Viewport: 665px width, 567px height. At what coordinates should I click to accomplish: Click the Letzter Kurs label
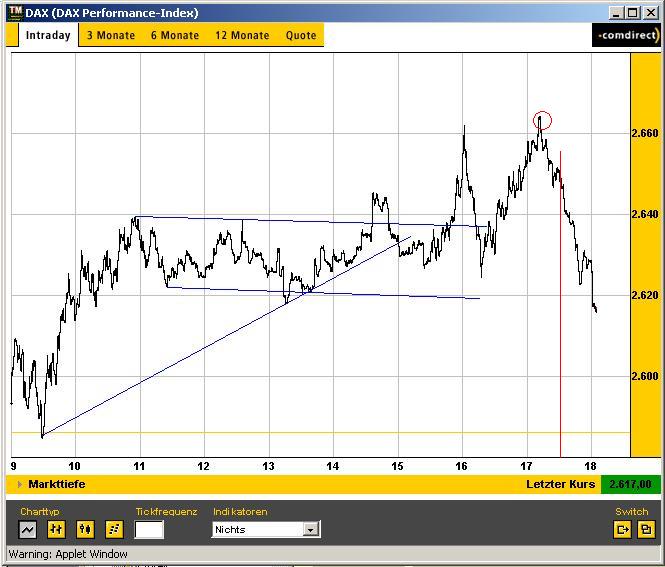click(561, 484)
